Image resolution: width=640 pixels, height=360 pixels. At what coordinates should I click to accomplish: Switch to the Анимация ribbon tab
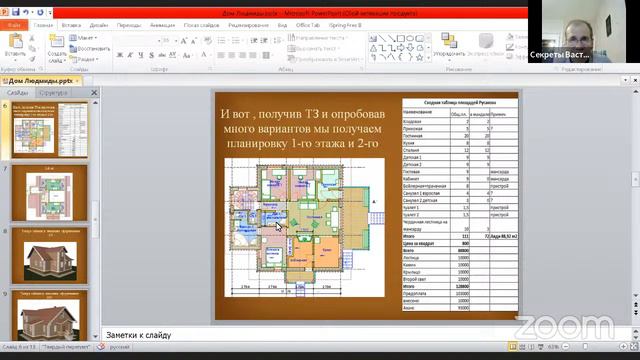[x=162, y=25]
